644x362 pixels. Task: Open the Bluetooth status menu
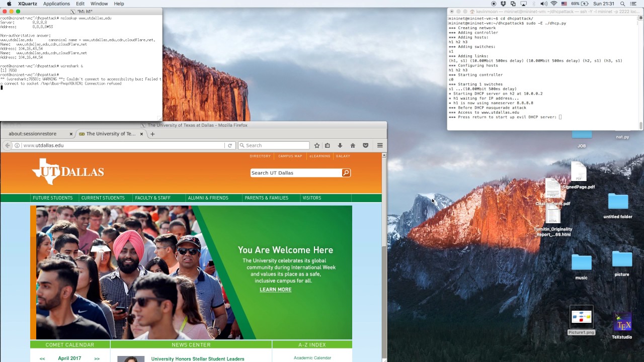click(x=534, y=4)
